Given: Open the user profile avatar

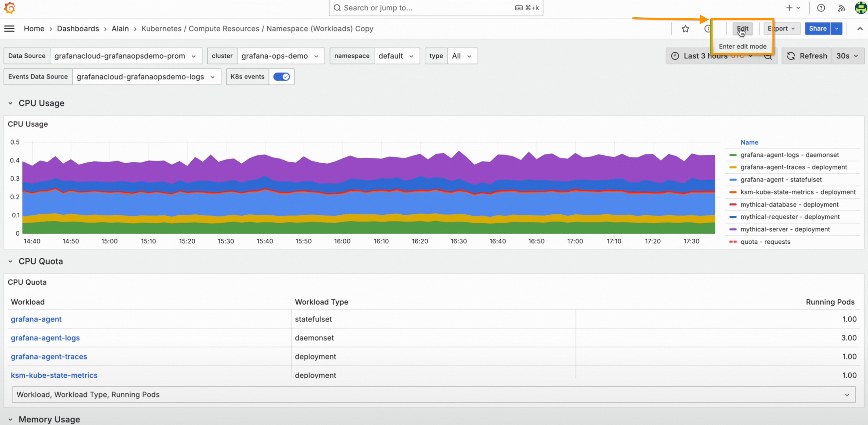Looking at the screenshot, I should (x=861, y=8).
